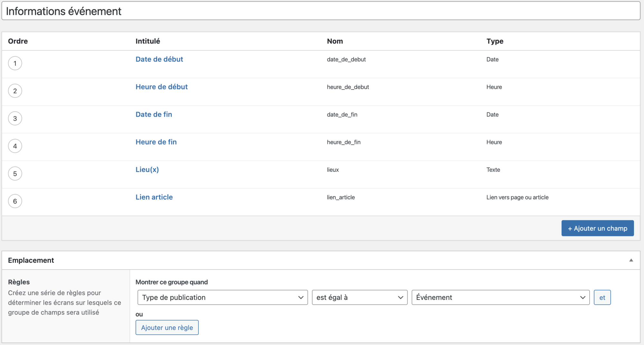Open the Date de début field
Viewport: 644px width, 345px height.
(159, 59)
